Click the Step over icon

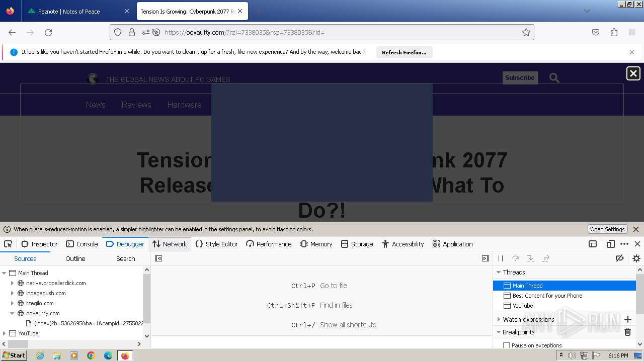click(516, 258)
